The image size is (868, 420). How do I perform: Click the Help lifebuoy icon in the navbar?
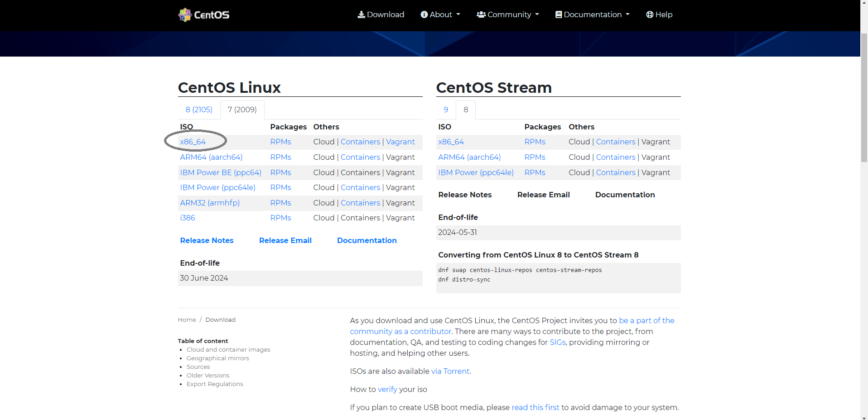(650, 14)
